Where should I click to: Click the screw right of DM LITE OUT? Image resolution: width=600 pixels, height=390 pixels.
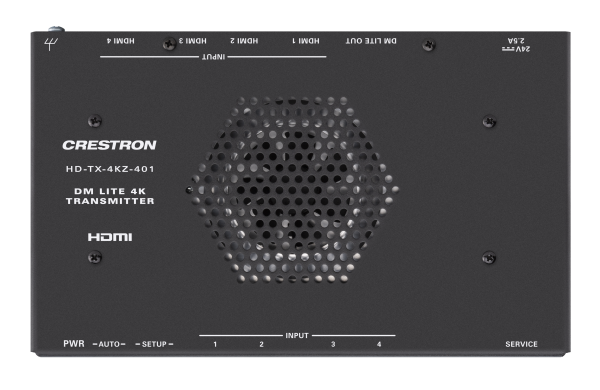tap(429, 45)
